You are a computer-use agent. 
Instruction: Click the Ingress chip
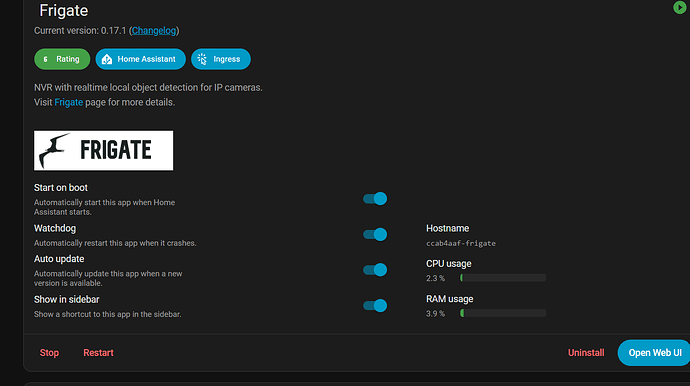pos(220,59)
